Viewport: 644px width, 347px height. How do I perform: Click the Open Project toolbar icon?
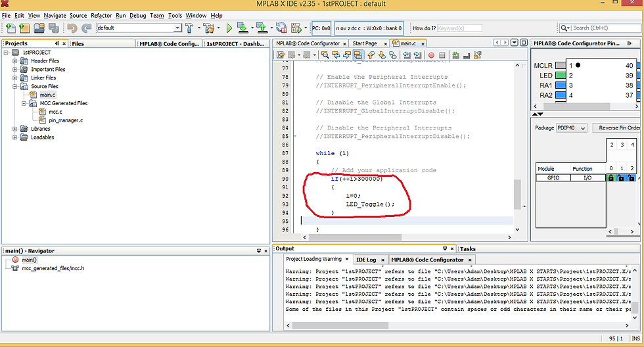(39, 28)
